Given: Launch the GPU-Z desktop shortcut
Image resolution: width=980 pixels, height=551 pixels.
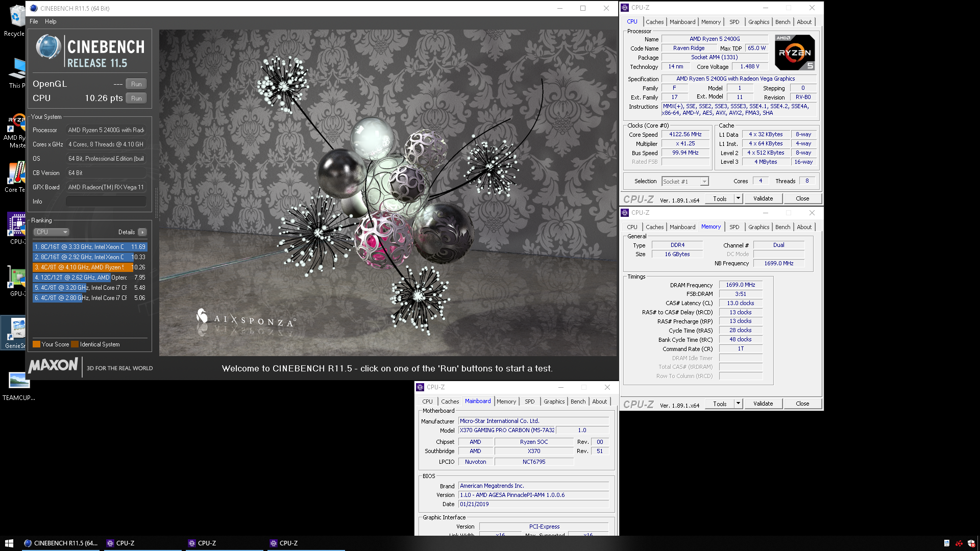Looking at the screenshot, I should (x=16, y=281).
